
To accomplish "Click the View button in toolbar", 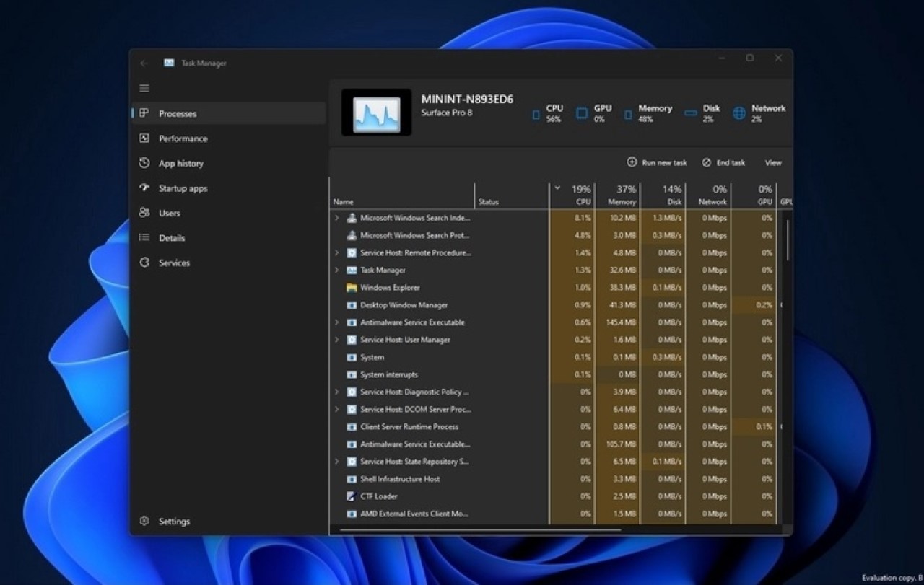I will coord(773,163).
